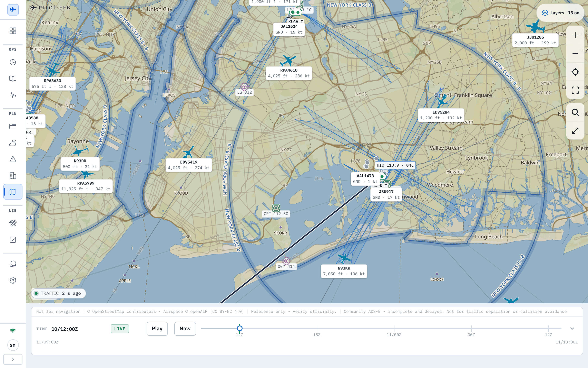Collapse the timeline panel chevron

point(572,329)
